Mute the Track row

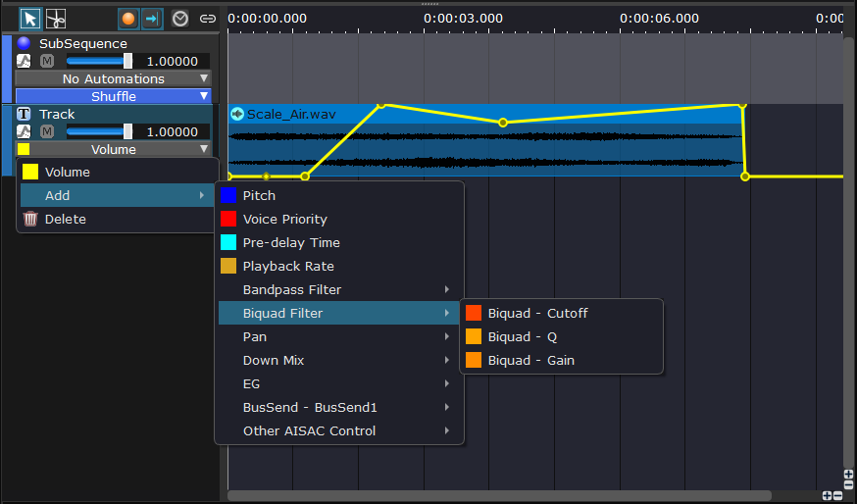(x=46, y=131)
